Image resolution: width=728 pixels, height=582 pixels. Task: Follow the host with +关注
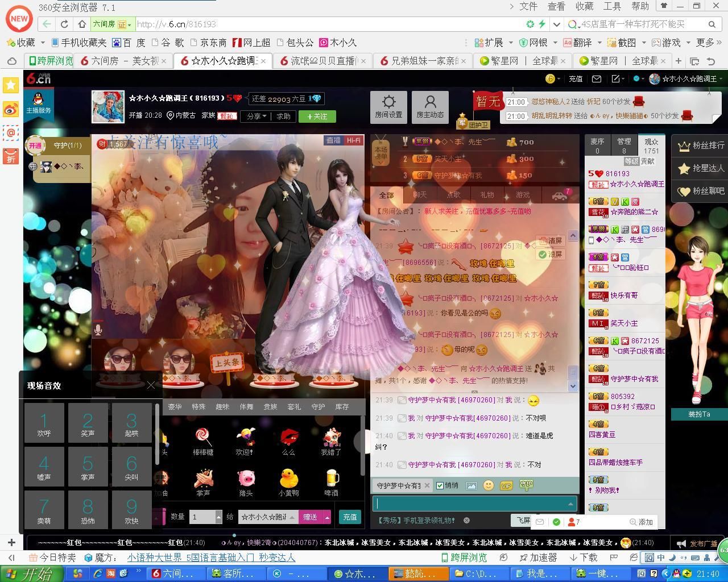tap(317, 116)
